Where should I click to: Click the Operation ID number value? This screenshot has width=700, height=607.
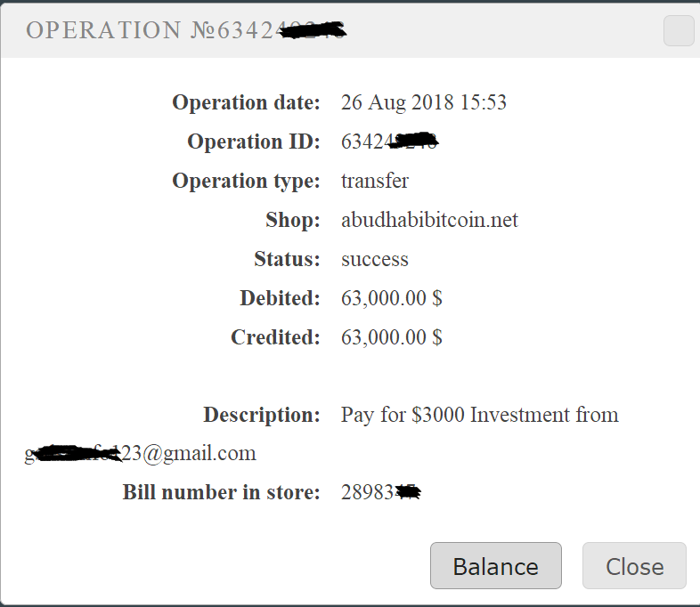click(x=389, y=142)
